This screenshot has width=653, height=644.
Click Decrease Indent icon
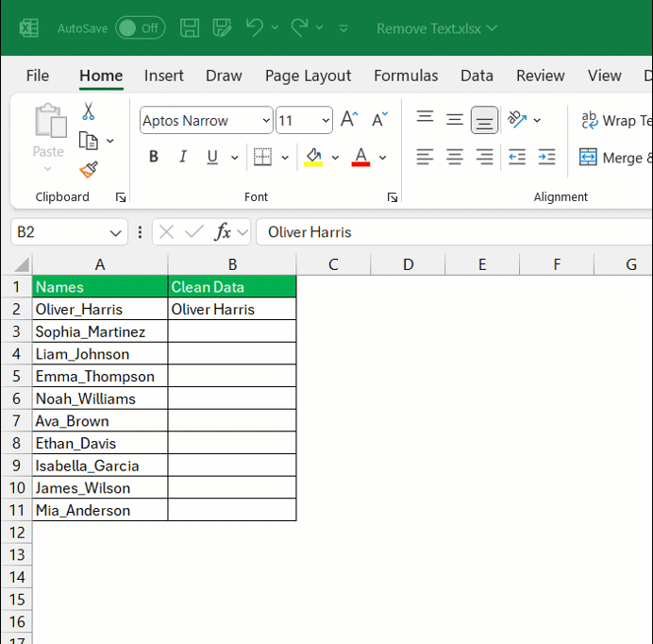click(517, 157)
